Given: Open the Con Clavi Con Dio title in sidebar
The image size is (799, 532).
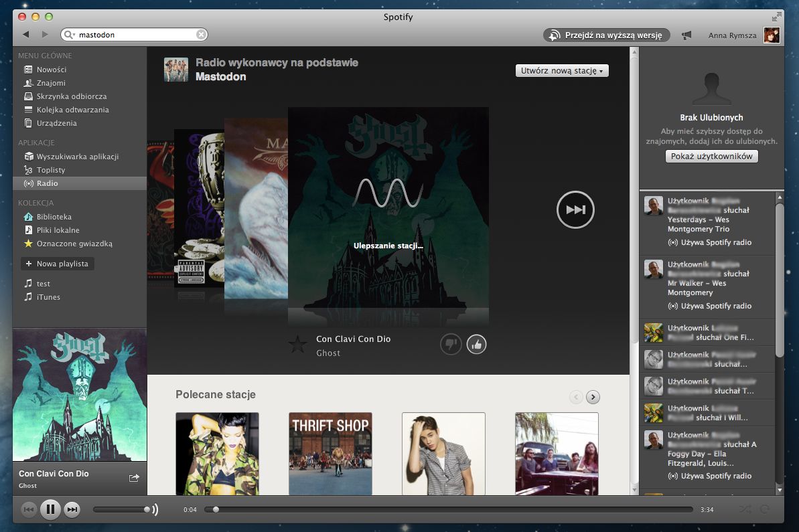Looking at the screenshot, I should pos(54,474).
